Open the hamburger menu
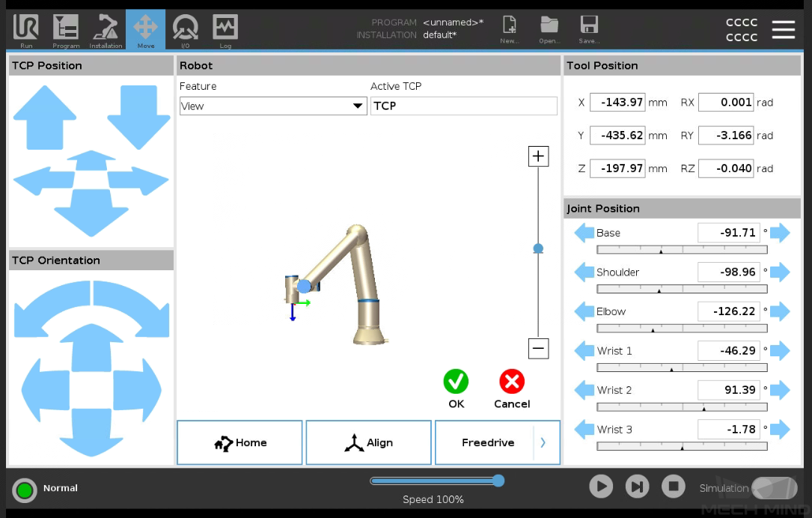Viewport: 812px width, 518px height. [783, 29]
